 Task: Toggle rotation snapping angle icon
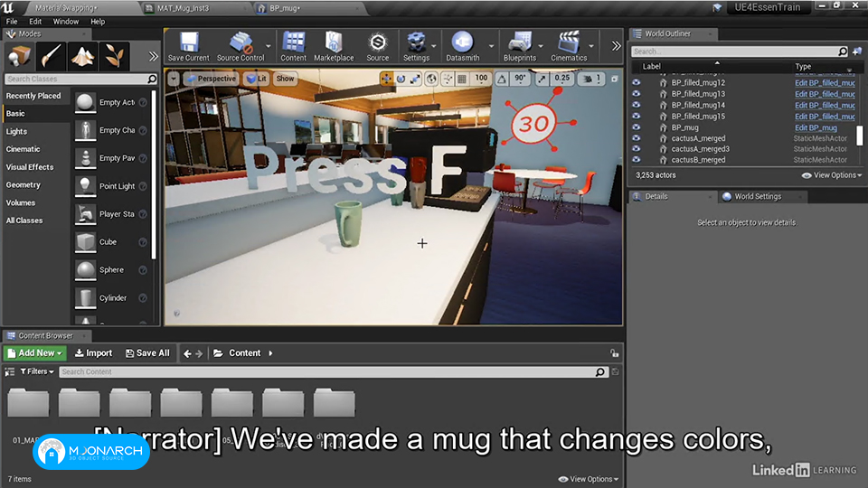pyautogui.click(x=502, y=79)
